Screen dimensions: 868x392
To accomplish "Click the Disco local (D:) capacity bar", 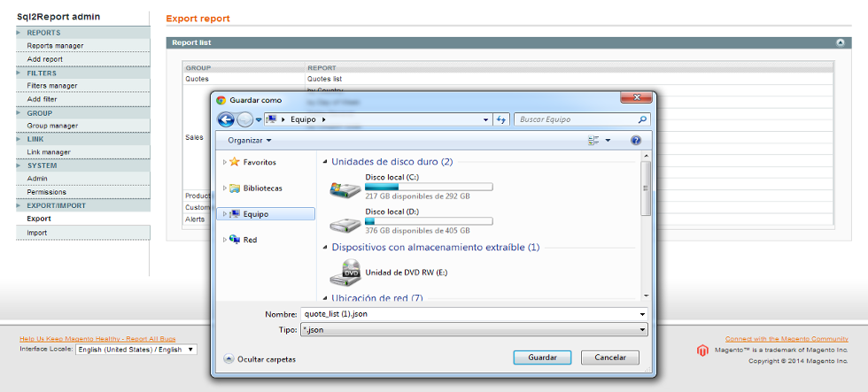I will (429, 221).
